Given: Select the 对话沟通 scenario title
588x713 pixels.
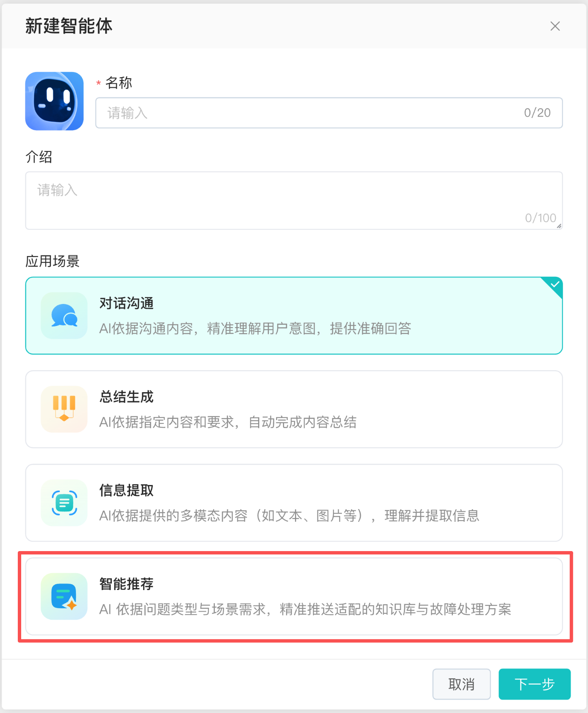Looking at the screenshot, I should pos(126,303).
